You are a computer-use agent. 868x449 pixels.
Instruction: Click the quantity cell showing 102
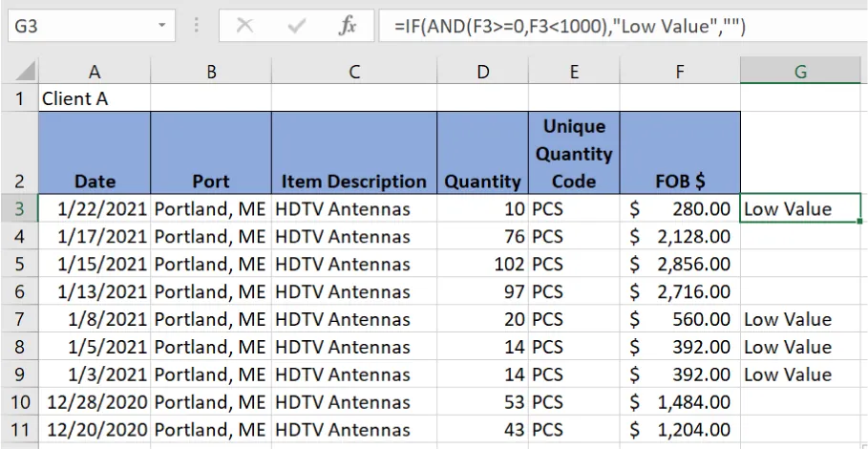[x=482, y=264]
